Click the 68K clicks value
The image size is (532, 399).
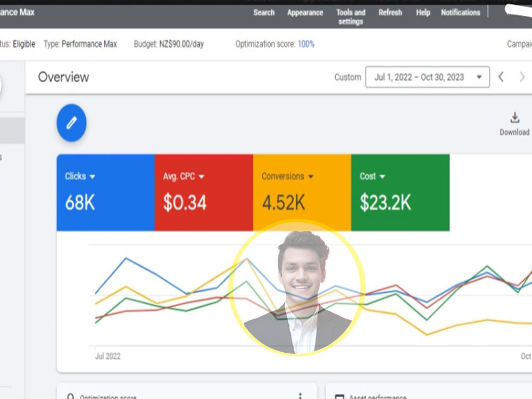[x=80, y=203]
